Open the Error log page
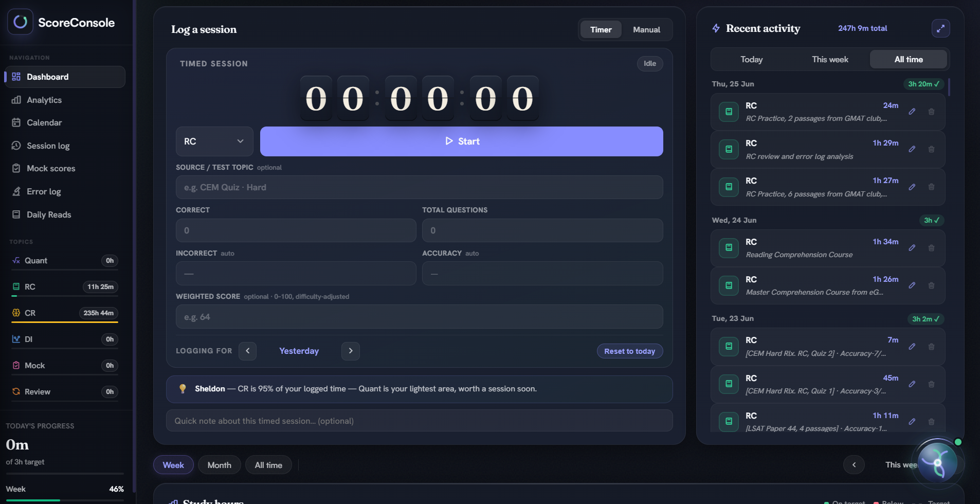The height and width of the screenshot is (504, 980). pyautogui.click(x=65, y=191)
